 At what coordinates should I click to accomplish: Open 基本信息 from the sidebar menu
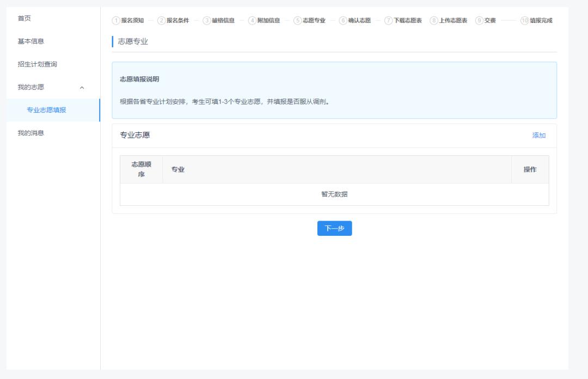click(x=31, y=41)
